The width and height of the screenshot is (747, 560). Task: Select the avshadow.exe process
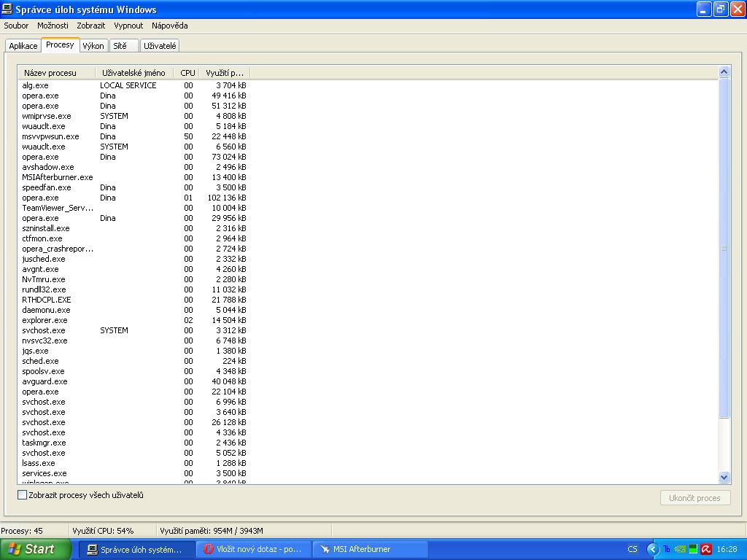tap(134, 167)
